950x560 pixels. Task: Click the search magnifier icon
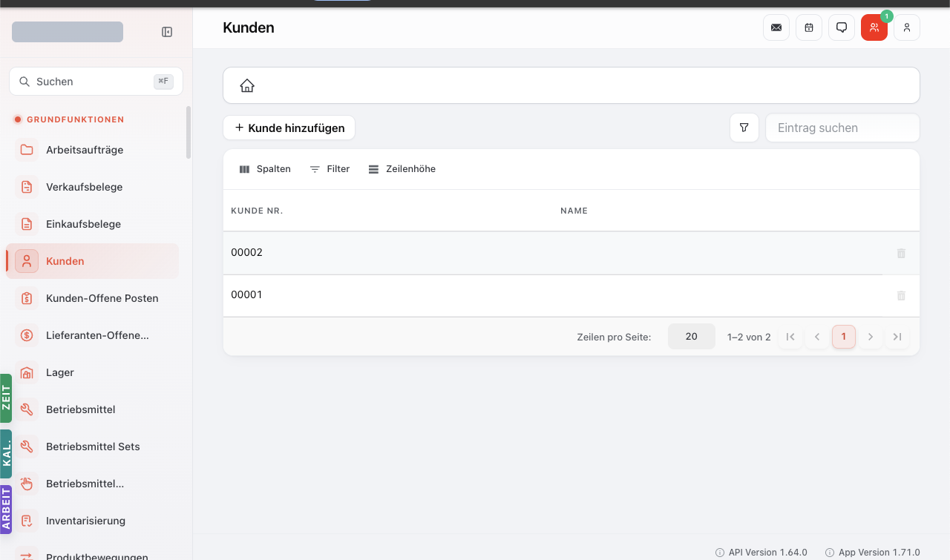(x=24, y=82)
